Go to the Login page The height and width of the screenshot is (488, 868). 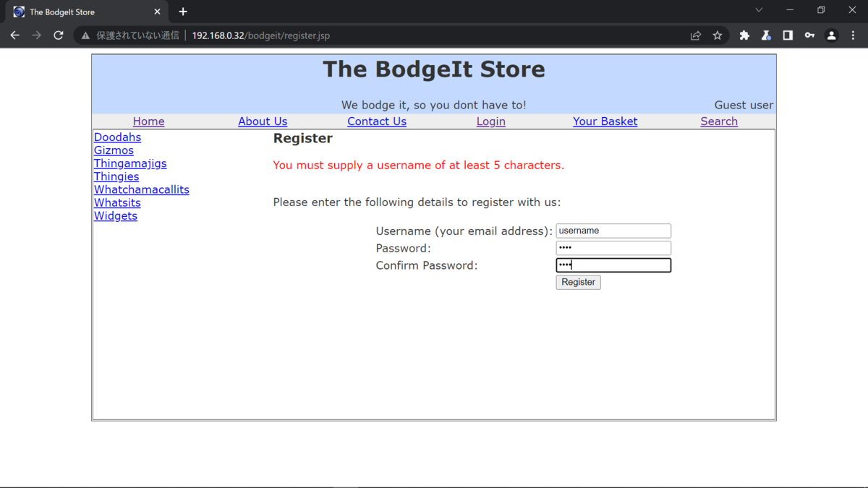point(491,121)
